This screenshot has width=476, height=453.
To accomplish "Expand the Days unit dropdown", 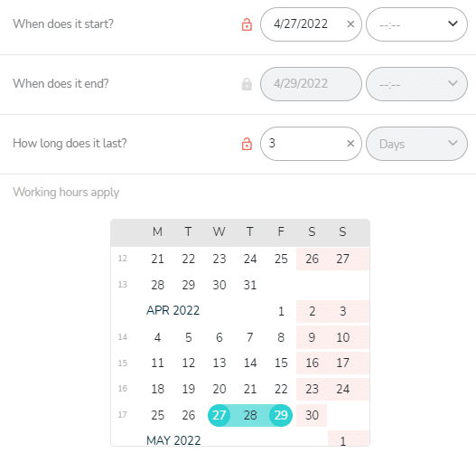I will click(x=416, y=144).
